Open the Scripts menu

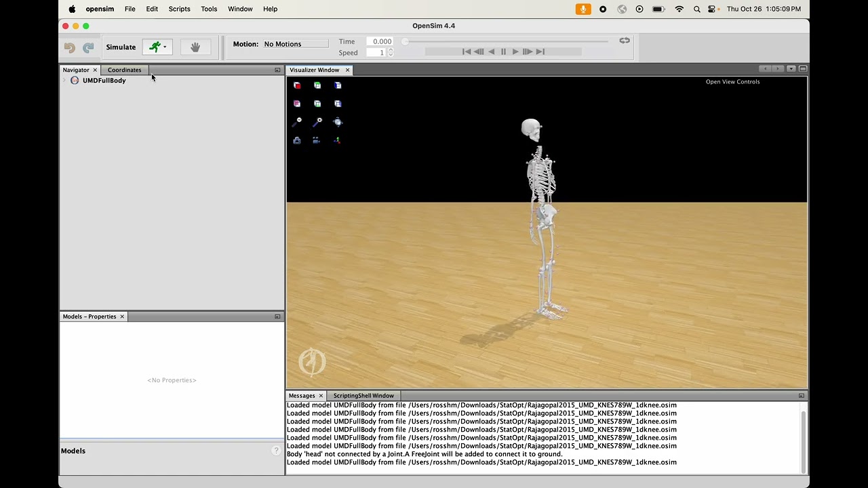click(x=179, y=9)
